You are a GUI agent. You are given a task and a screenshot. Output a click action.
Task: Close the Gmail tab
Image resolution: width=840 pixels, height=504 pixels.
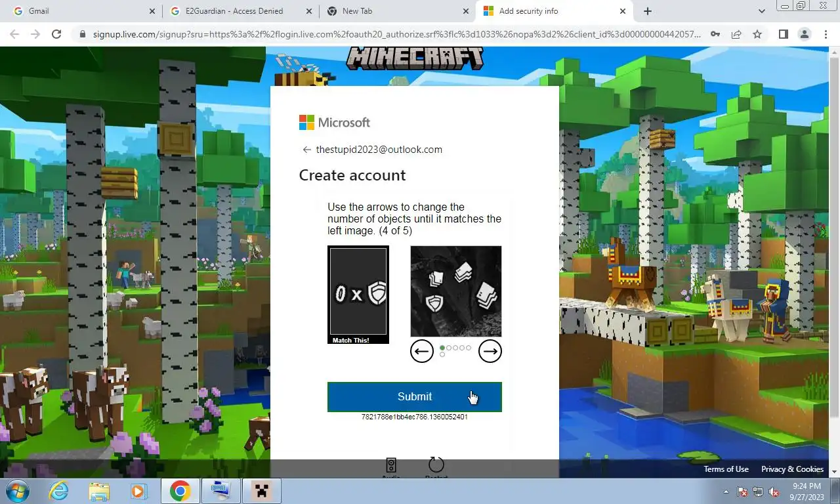pyautogui.click(x=152, y=11)
